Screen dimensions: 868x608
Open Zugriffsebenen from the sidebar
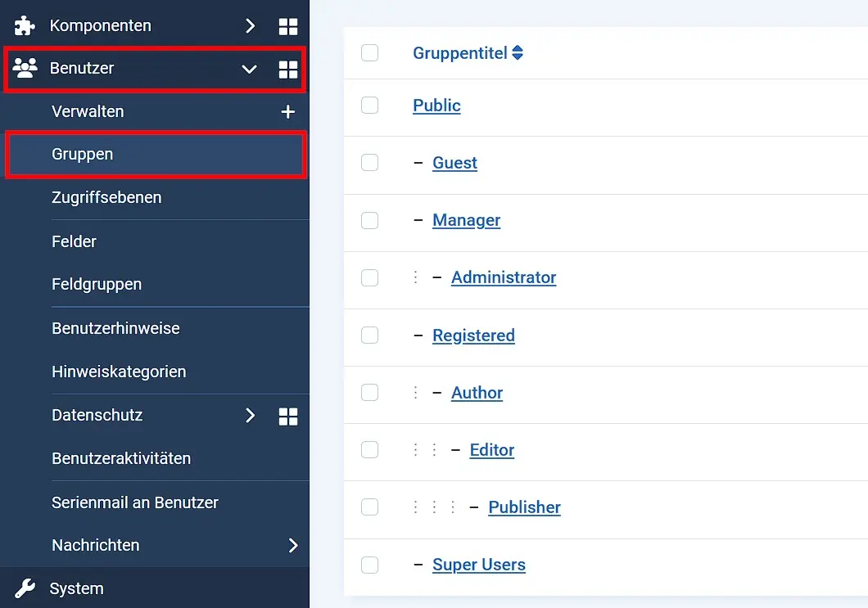click(x=107, y=197)
